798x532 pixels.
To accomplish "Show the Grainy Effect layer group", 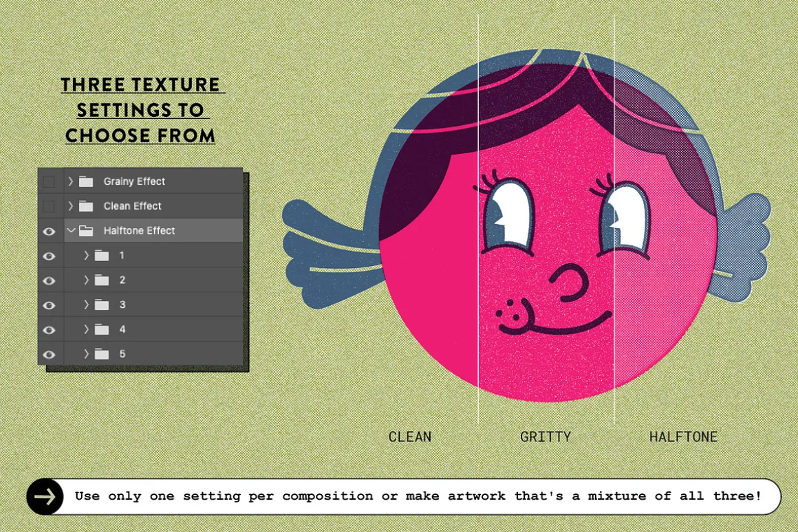I will point(49,181).
